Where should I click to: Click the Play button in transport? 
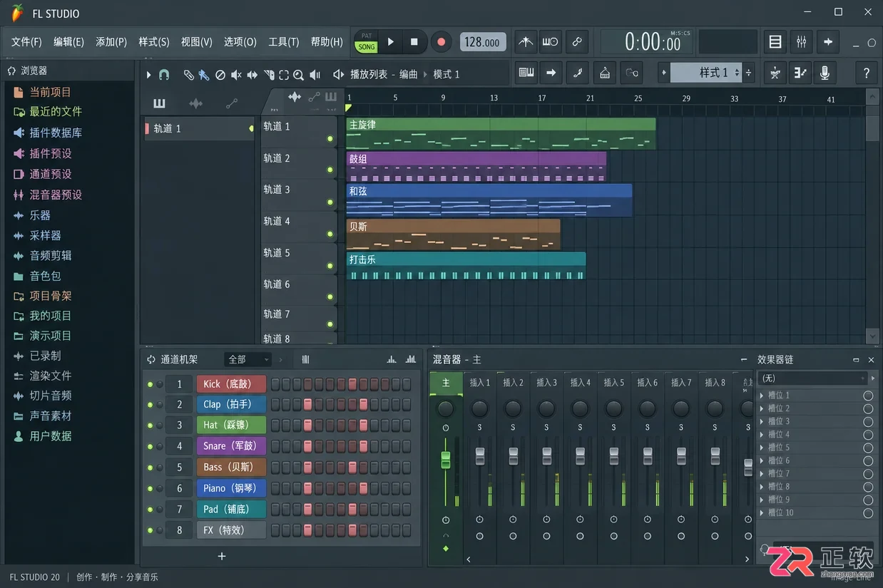[x=390, y=42]
